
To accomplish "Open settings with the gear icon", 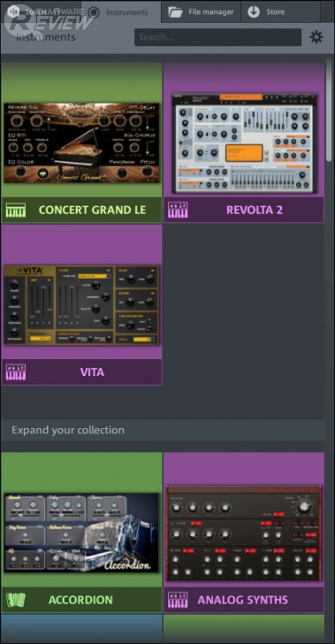I will [316, 37].
